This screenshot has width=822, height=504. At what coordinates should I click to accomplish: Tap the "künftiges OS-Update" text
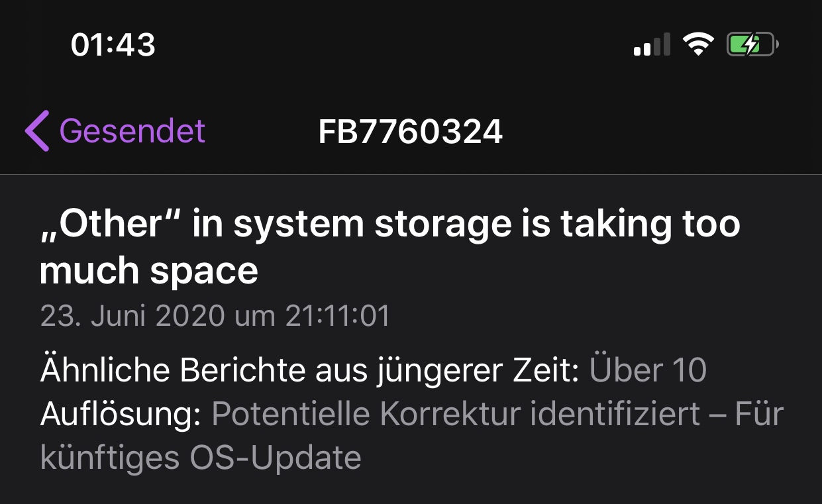(201, 458)
